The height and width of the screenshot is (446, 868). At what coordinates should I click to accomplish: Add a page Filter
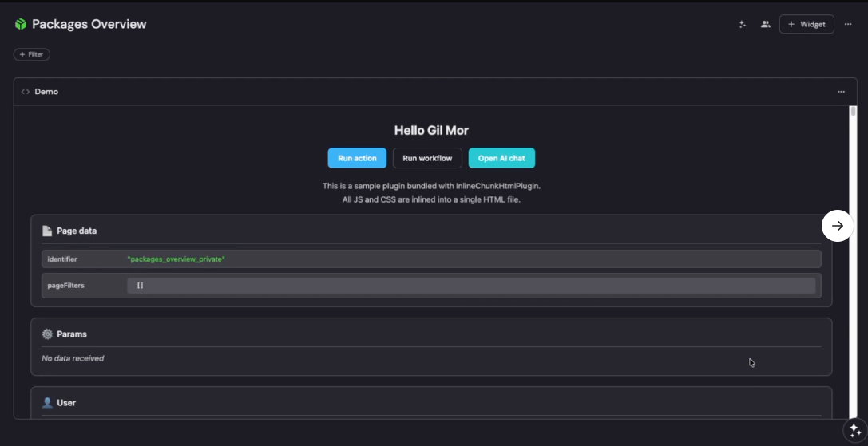coord(32,54)
